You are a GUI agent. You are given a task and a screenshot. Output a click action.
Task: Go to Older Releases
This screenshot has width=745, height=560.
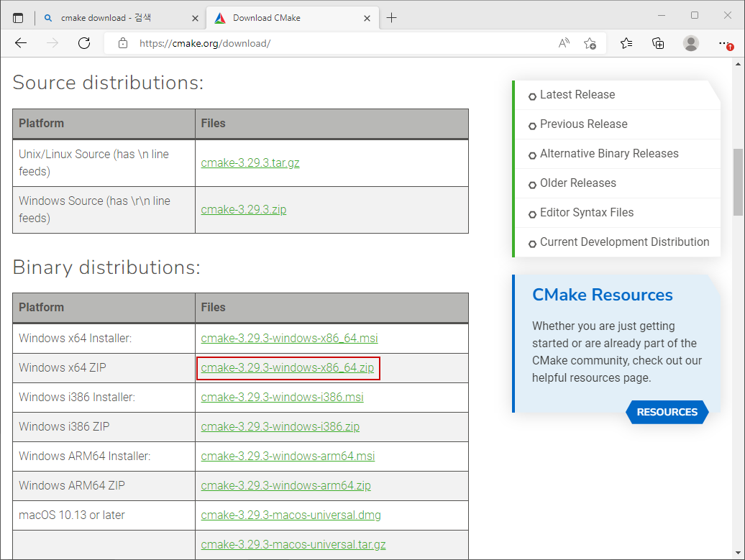tap(577, 183)
